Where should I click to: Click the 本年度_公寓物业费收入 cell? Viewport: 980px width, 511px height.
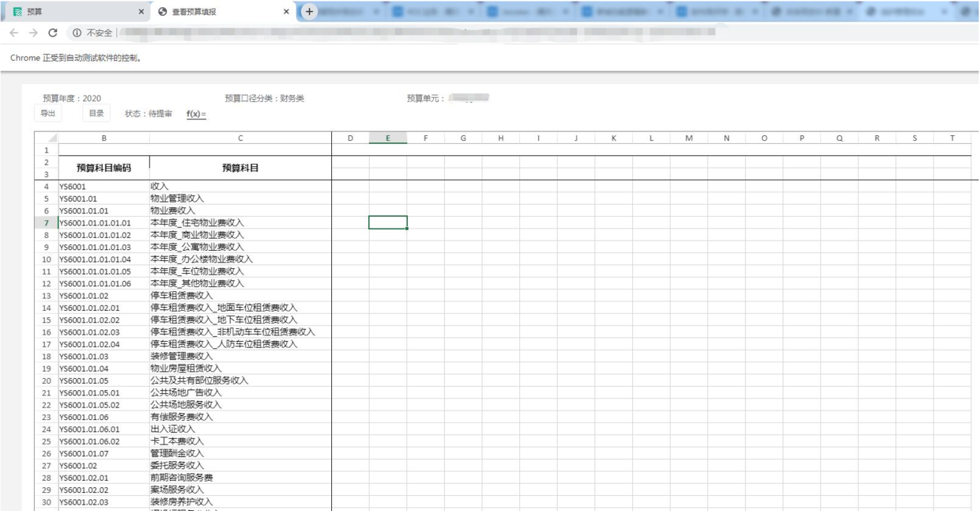tap(240, 248)
